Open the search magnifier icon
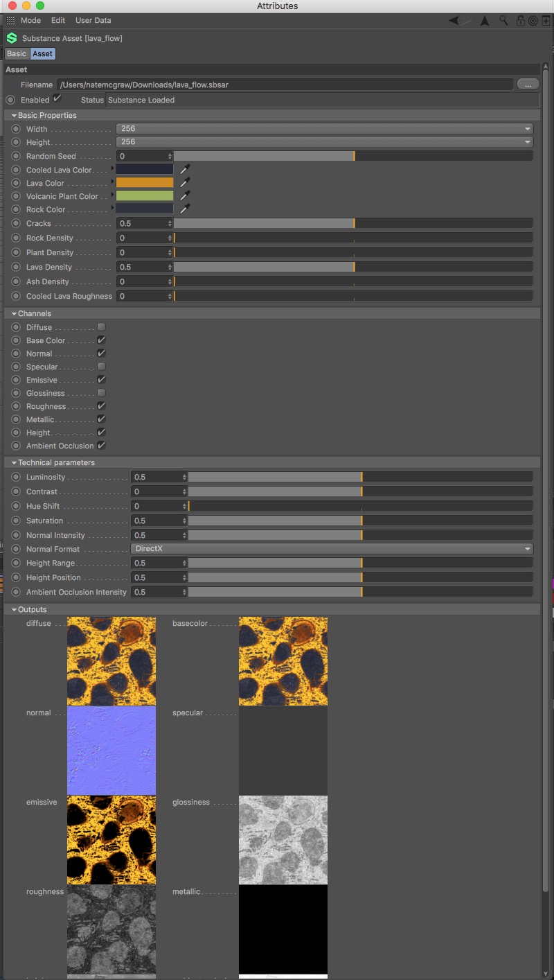Screen dimensions: 554x980 pyautogui.click(x=504, y=21)
